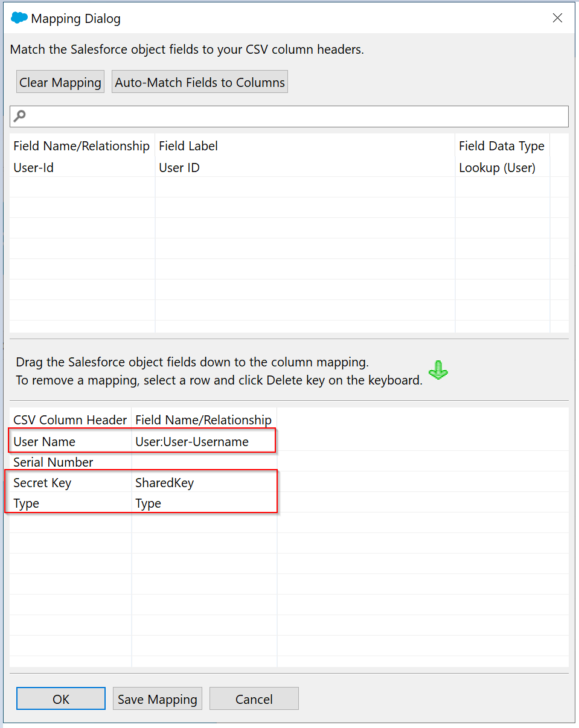
Task: Click Auto-Match Fields to Columns button
Action: pos(200,82)
